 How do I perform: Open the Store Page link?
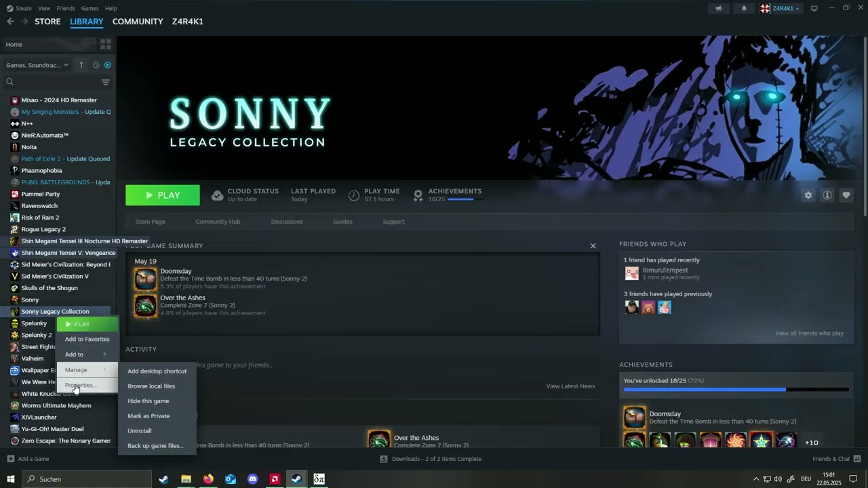150,222
